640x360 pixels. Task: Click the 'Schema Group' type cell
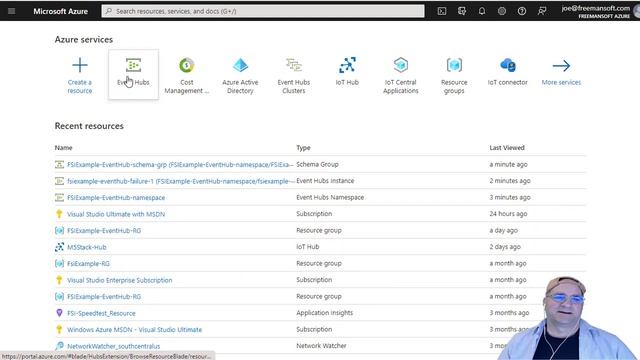[317, 164]
